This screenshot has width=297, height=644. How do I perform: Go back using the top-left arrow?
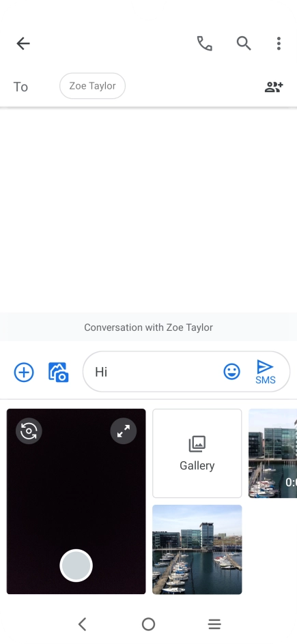(x=23, y=43)
